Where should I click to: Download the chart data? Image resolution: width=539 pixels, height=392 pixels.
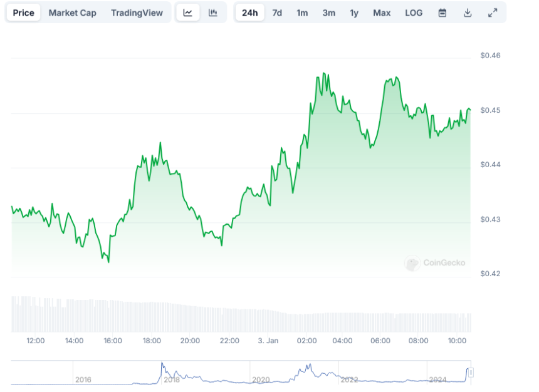(468, 13)
